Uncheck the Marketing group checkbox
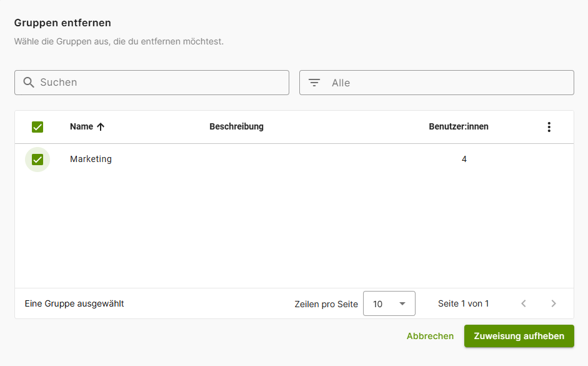The height and width of the screenshot is (366, 588). coord(37,160)
